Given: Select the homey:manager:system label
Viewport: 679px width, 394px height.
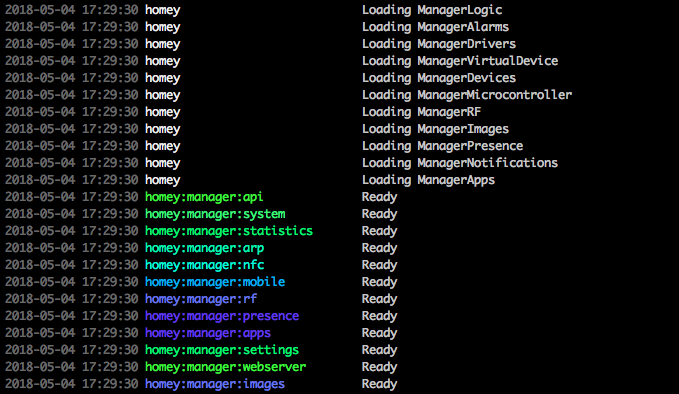Looking at the screenshot, I should point(215,214).
